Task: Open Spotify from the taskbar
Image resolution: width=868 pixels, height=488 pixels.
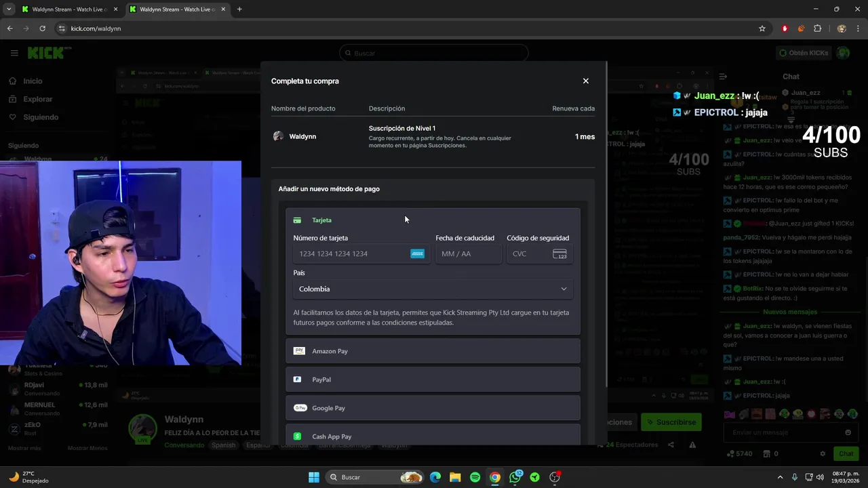Action: [475, 477]
